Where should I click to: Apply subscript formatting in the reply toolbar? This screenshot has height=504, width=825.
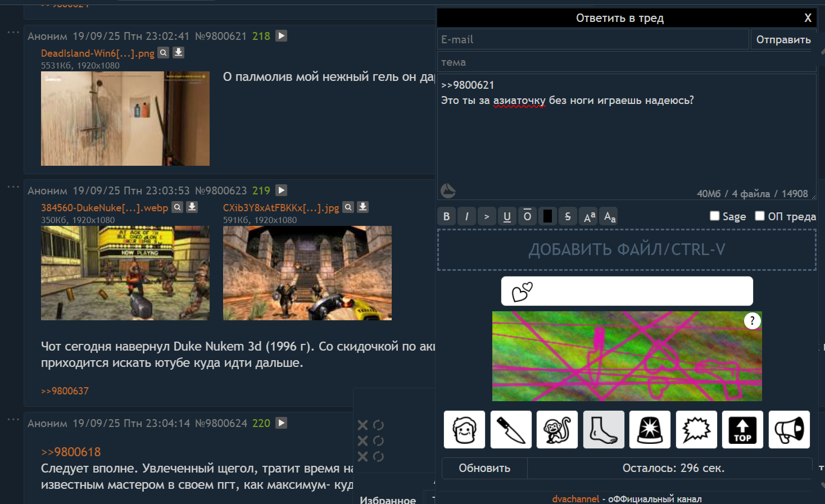coord(610,216)
